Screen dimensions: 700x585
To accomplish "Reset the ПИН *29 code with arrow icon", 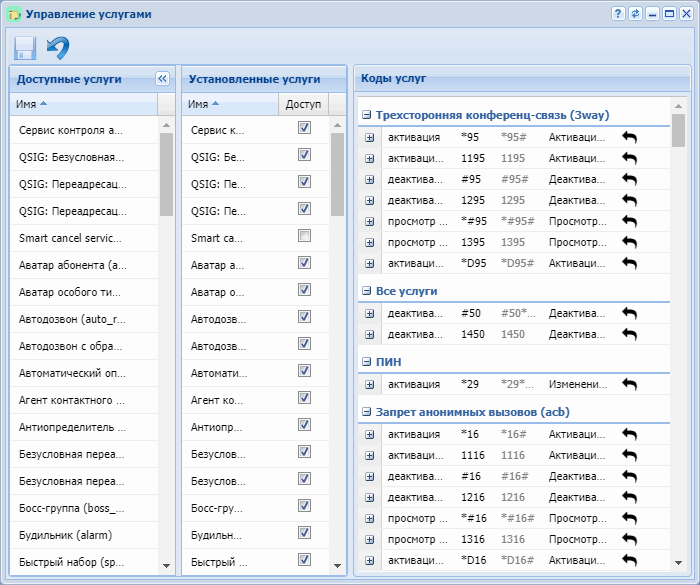I will [x=629, y=384].
